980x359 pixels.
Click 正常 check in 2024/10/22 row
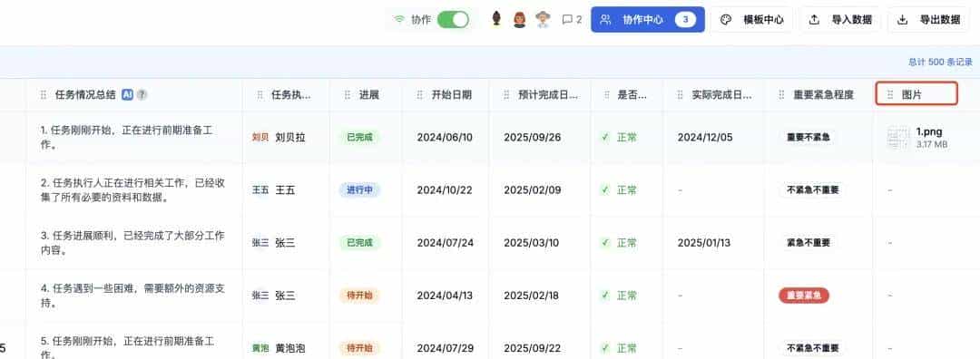(x=619, y=189)
